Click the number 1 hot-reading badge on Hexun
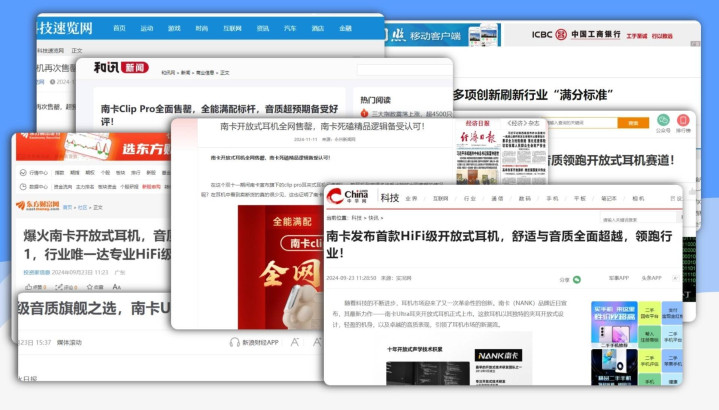This screenshot has width=719, height=410. [x=365, y=113]
